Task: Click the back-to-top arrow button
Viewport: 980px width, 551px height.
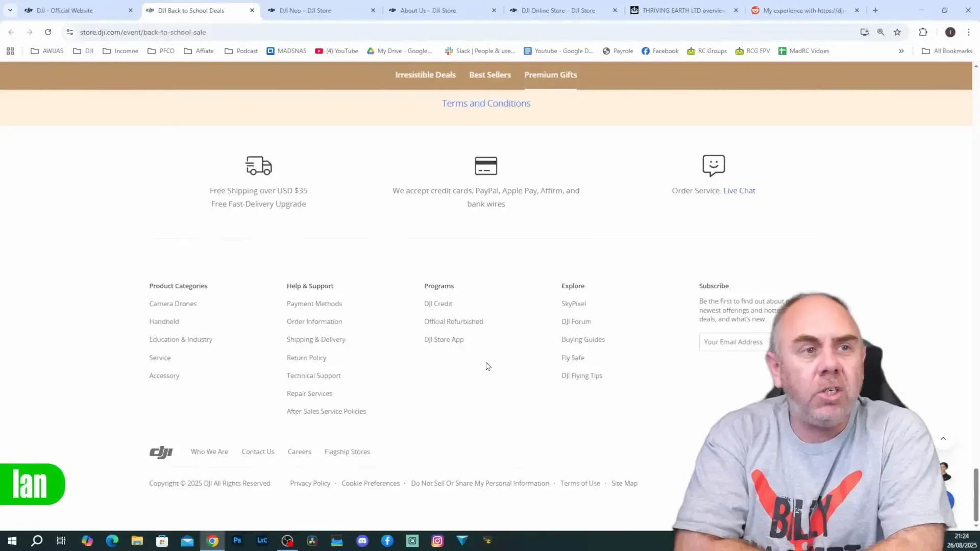Action: point(943,439)
